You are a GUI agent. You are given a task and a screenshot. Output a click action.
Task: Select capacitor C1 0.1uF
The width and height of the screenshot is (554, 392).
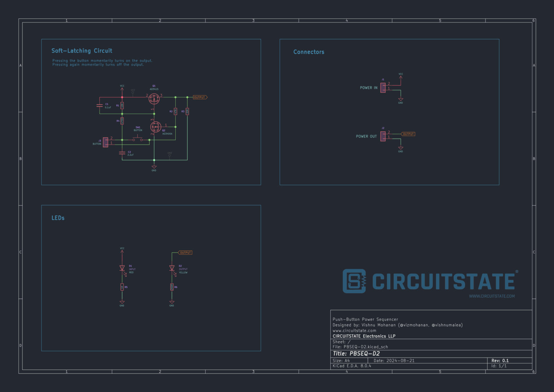pyautogui.click(x=100, y=106)
